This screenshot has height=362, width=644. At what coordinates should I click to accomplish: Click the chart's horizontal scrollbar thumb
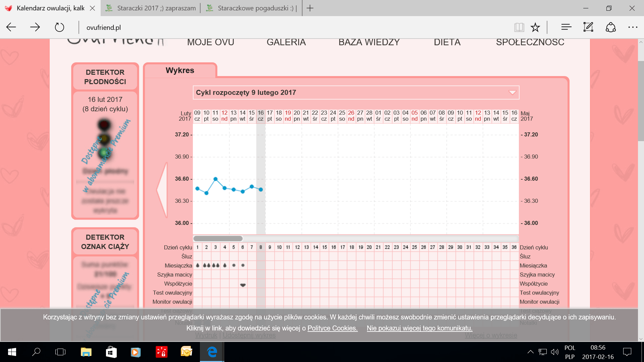(x=218, y=239)
